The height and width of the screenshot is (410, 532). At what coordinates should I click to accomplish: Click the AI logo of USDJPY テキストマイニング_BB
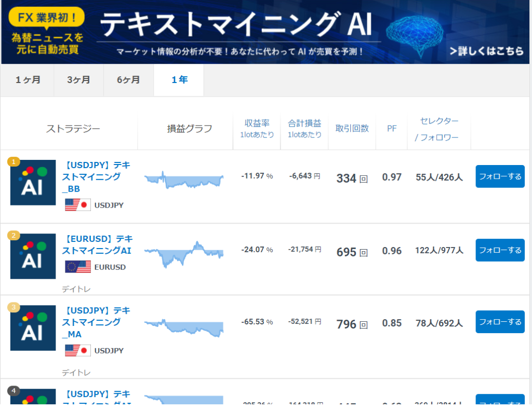click(33, 182)
